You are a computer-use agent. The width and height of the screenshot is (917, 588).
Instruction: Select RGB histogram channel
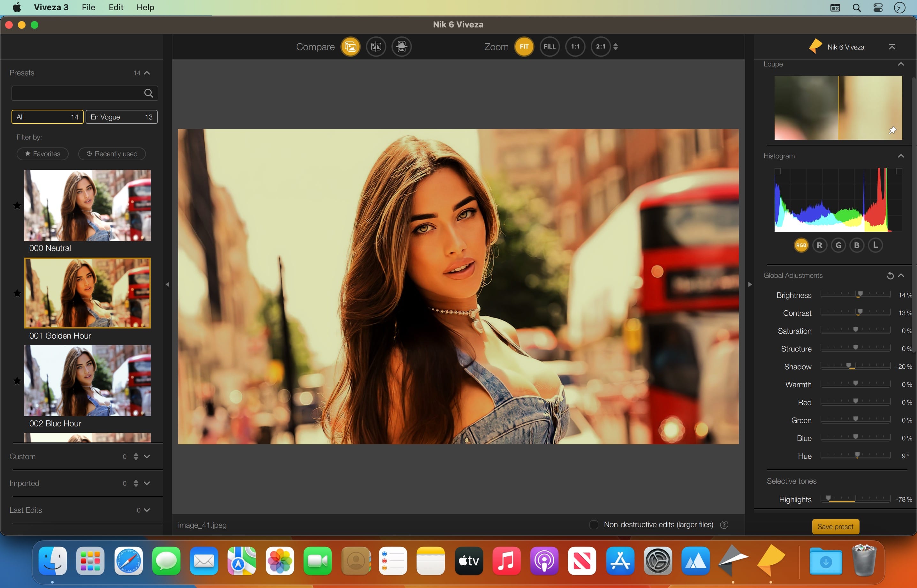[x=801, y=245]
